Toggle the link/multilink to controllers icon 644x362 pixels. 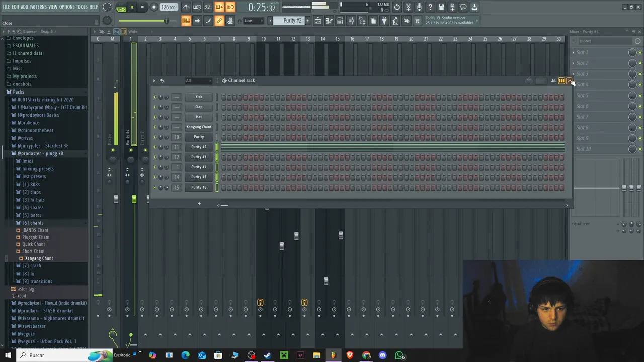(219, 21)
